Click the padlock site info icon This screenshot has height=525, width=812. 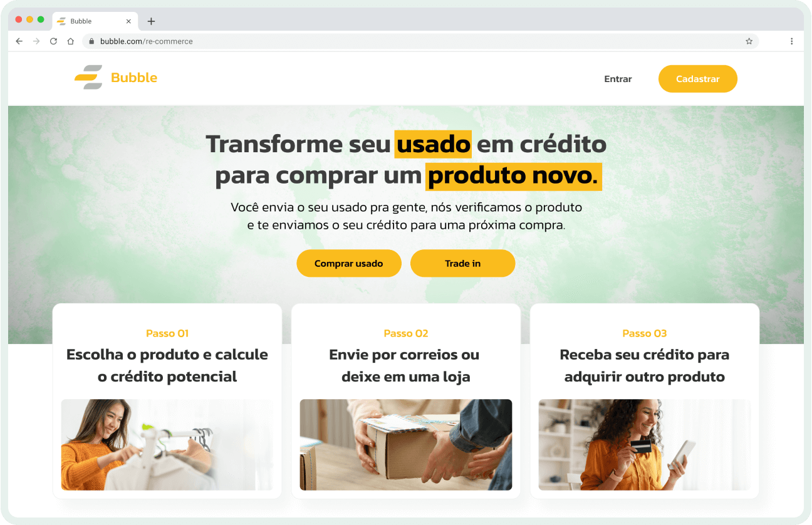pyautogui.click(x=91, y=41)
